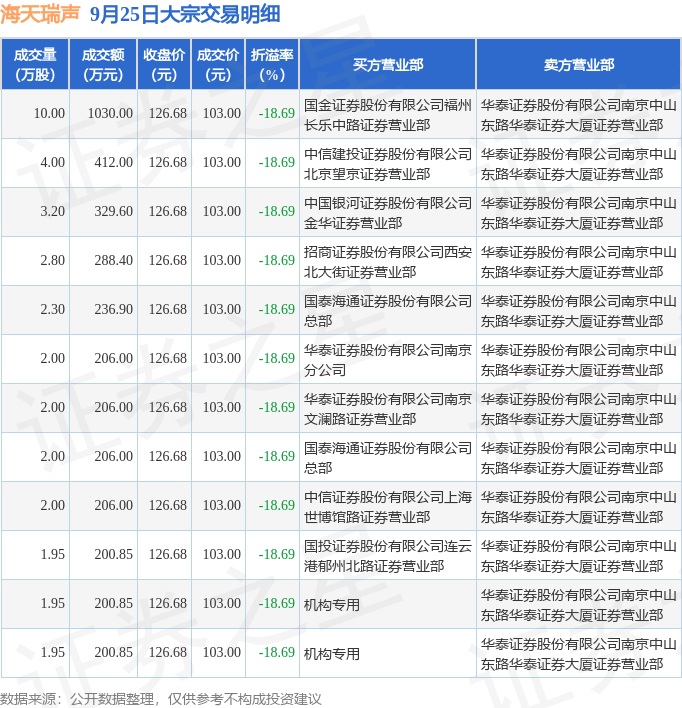Screen dimensions: 682x708
Task: Click the 海天瑞声 stock name in title
Action: 40,14
